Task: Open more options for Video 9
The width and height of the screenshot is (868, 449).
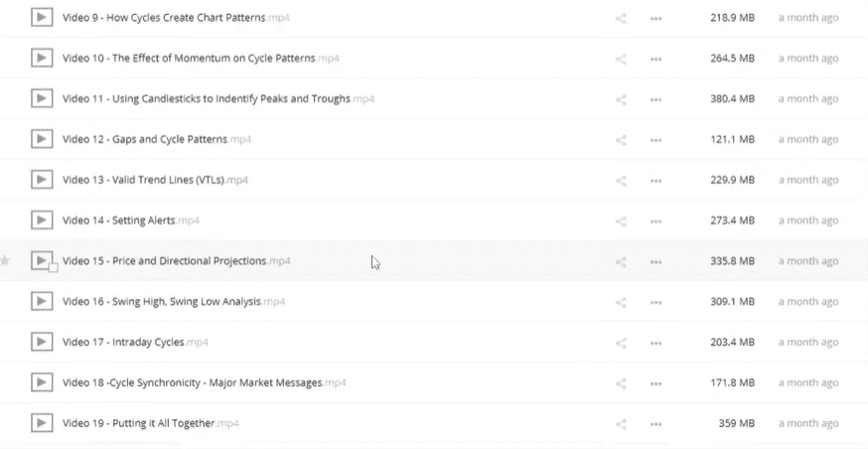Action: pyautogui.click(x=656, y=18)
